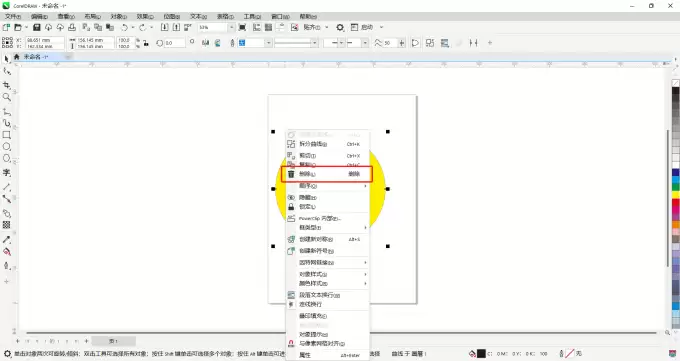This screenshot has height=361, width=680.
Task: Open the zoom level dropdown
Action: pos(231,27)
